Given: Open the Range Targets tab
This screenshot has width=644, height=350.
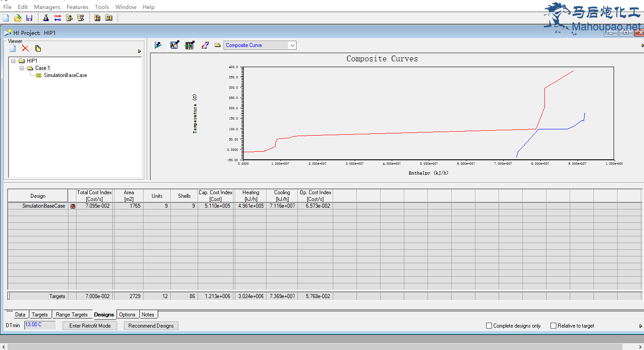Looking at the screenshot, I should pyautogui.click(x=72, y=315).
